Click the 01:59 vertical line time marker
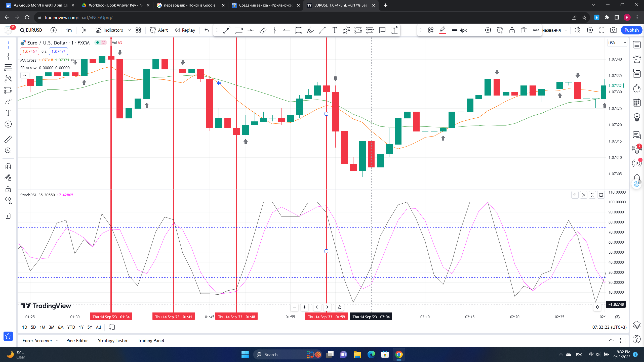This screenshot has height=362, width=644. click(x=326, y=317)
